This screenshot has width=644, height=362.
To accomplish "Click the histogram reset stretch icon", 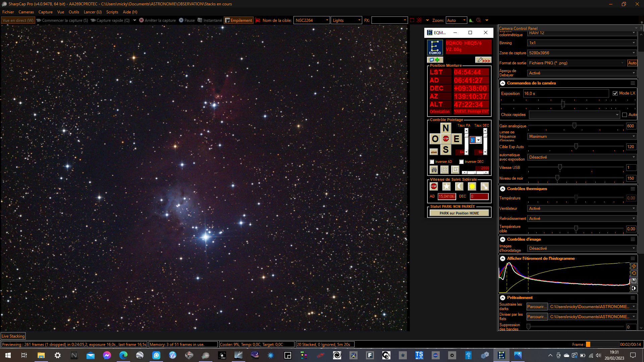I will [x=634, y=274].
